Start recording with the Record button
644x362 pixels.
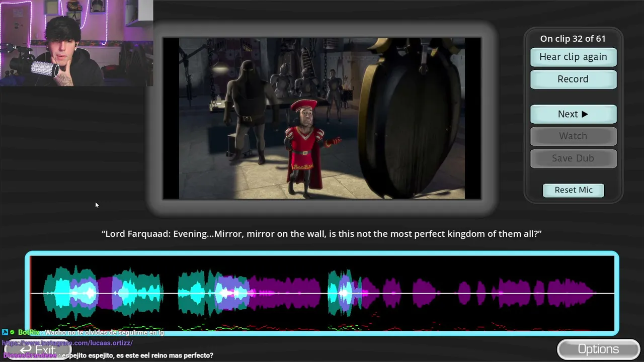[573, 79]
